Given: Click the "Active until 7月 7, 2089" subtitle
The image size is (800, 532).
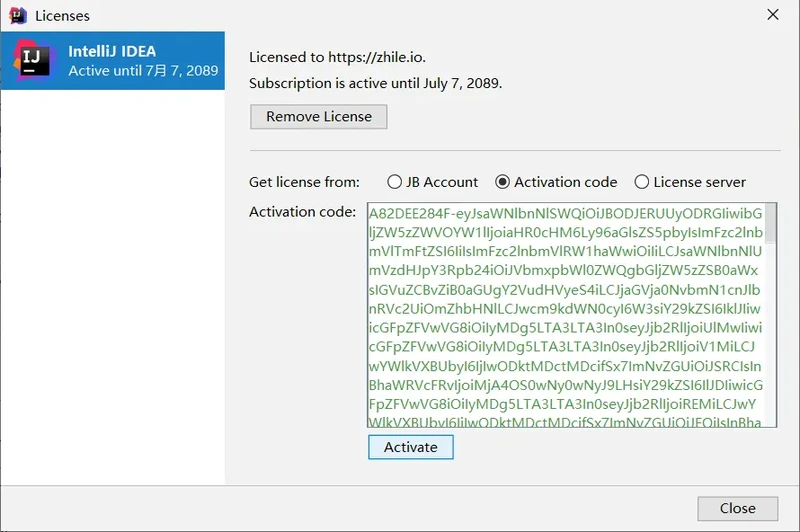Looking at the screenshot, I should pyautogui.click(x=143, y=71).
